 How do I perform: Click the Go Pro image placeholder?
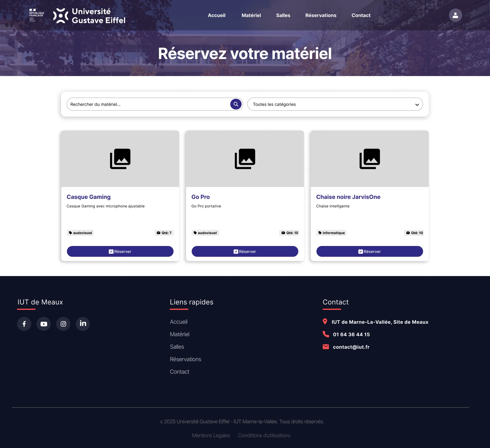pos(245,159)
